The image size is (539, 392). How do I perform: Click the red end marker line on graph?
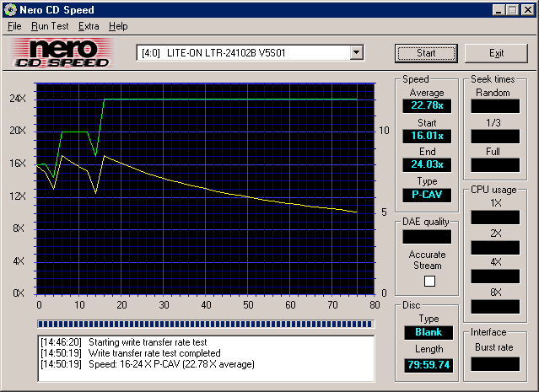click(357, 189)
